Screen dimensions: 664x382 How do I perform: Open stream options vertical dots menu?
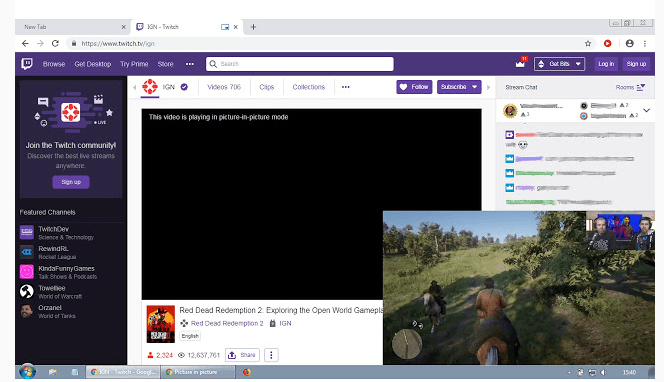271,355
